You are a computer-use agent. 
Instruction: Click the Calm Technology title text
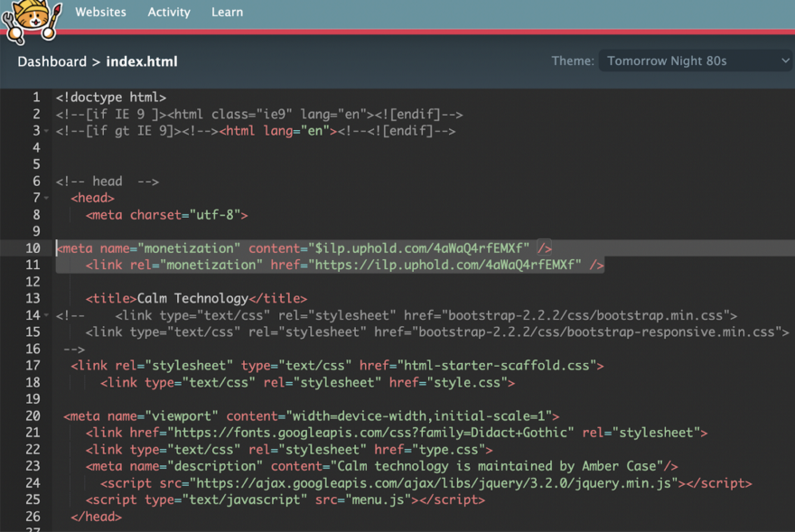click(192, 298)
